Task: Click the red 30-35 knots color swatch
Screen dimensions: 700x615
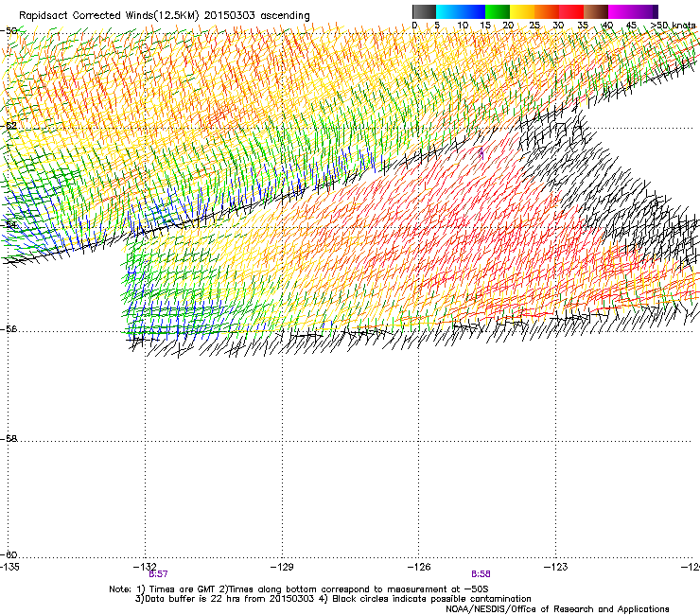Action: pos(571,11)
